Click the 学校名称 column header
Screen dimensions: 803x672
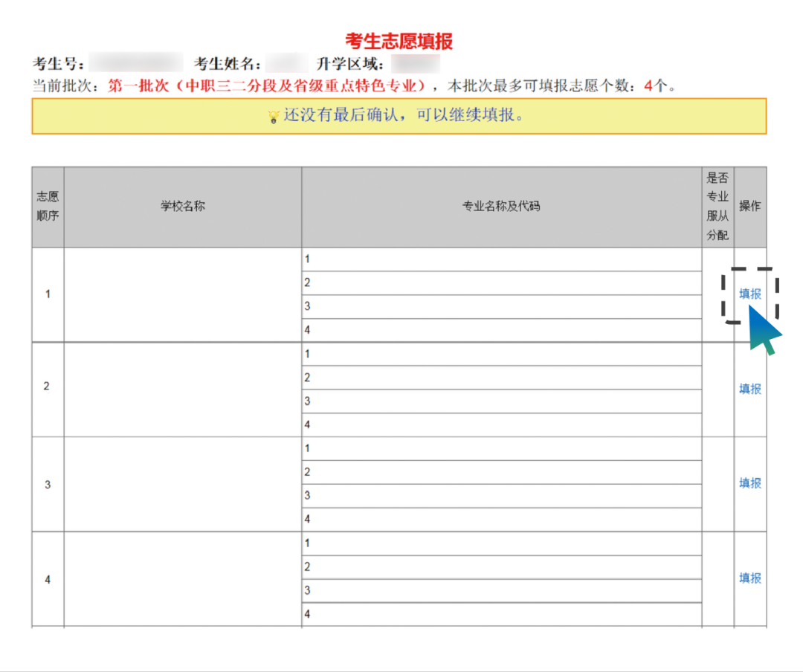pos(182,207)
